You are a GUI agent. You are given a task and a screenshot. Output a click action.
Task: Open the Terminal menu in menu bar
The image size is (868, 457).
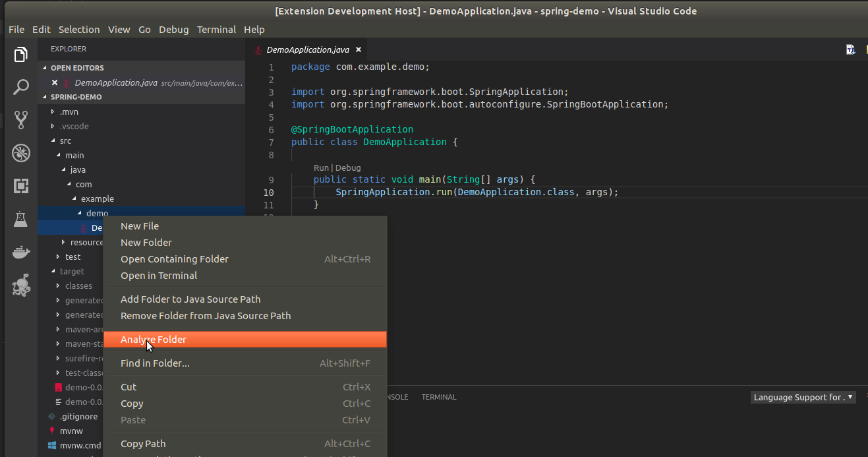pos(216,30)
